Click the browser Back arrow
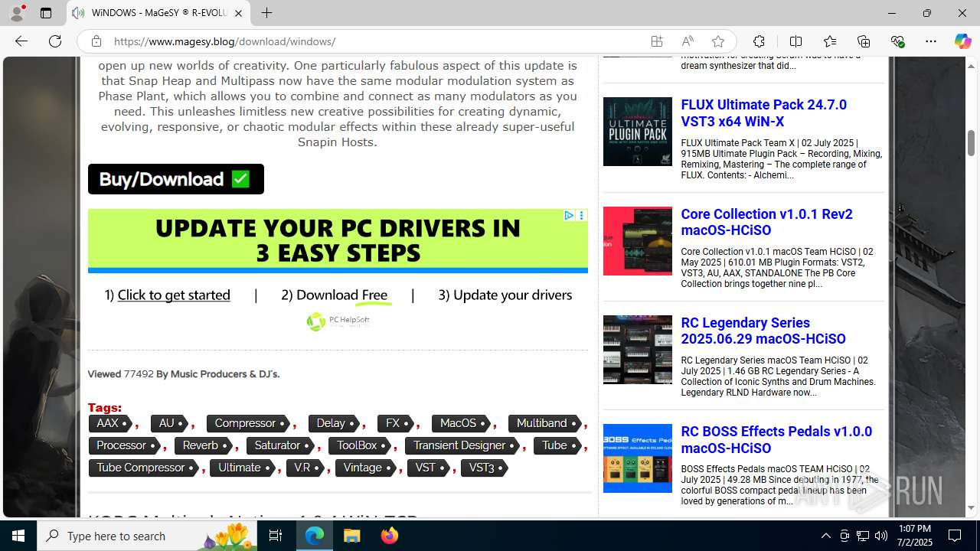This screenshot has height=551, width=980. 21,41
